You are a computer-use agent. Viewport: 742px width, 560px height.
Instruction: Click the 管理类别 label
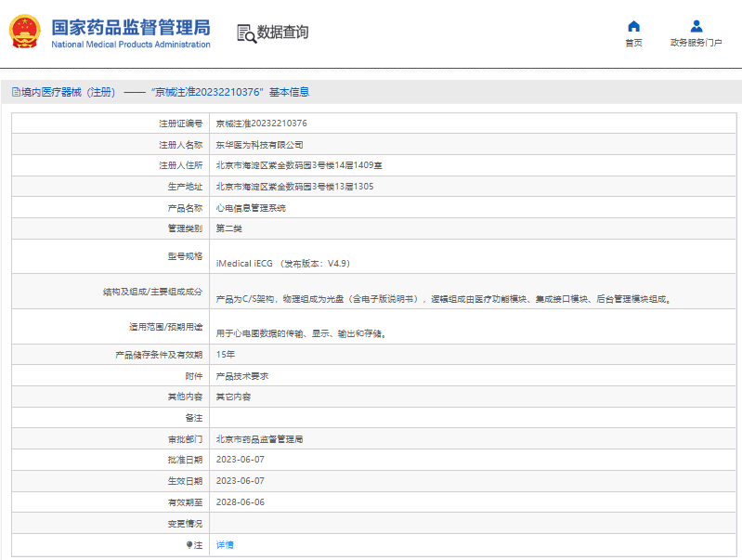(185, 228)
